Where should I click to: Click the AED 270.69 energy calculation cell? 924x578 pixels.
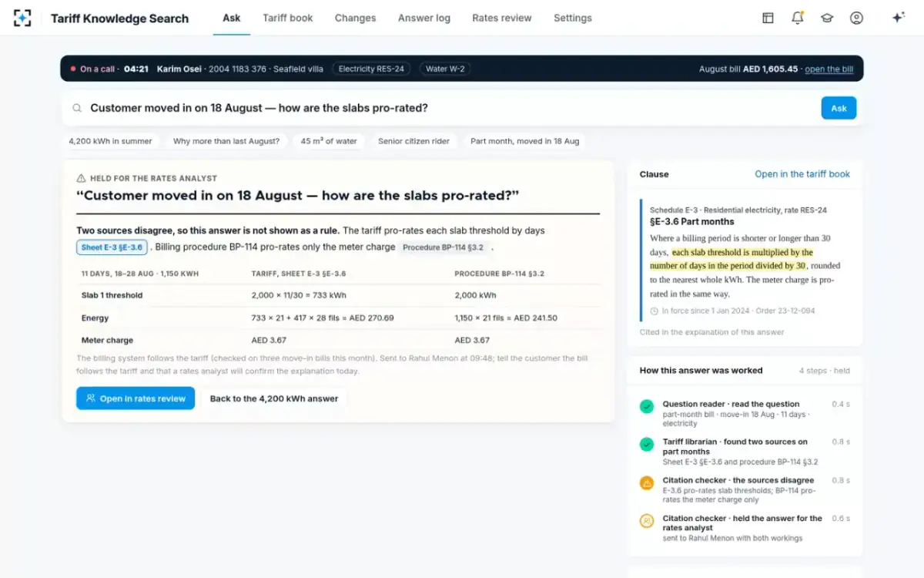pyautogui.click(x=323, y=318)
